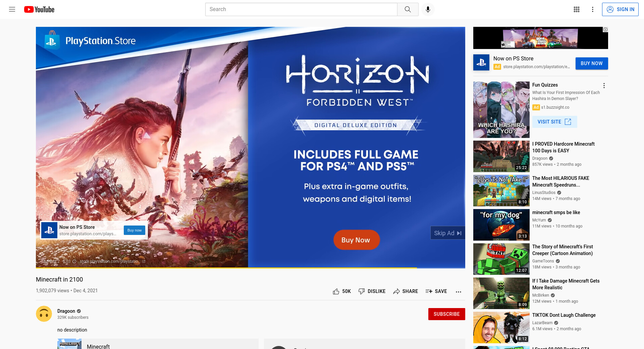
Task: Save the video to a playlist
Action: pos(436,291)
